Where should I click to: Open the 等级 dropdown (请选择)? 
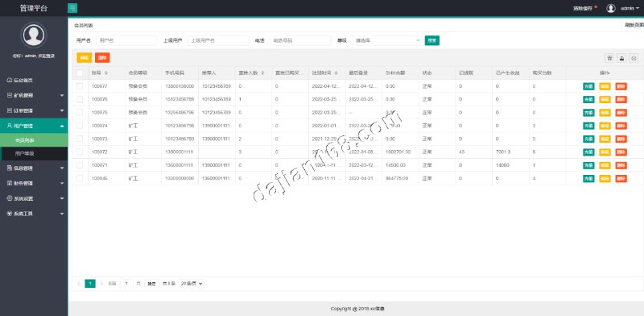(x=387, y=41)
